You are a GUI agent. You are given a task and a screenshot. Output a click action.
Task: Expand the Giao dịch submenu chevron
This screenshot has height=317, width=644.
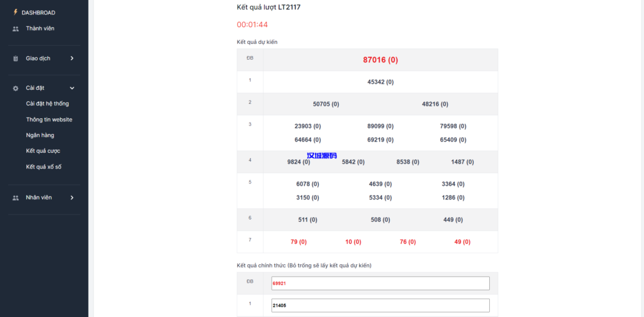(x=72, y=58)
